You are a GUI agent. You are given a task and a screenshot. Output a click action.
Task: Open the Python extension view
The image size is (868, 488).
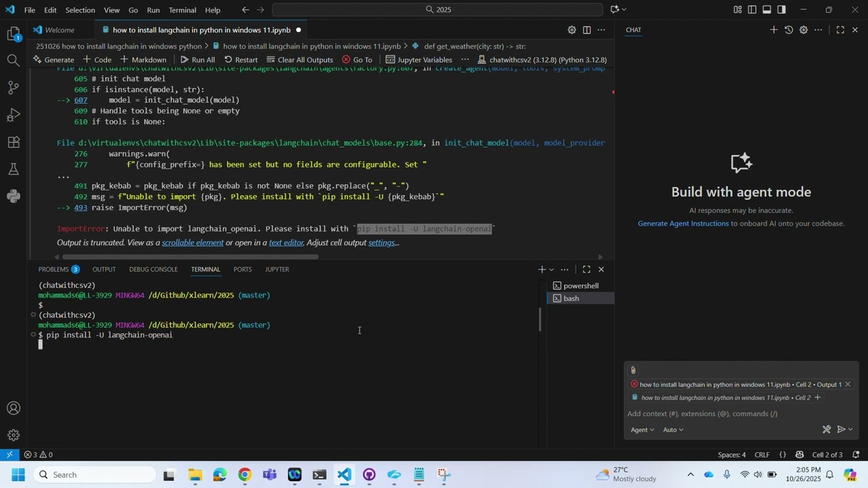click(14, 196)
